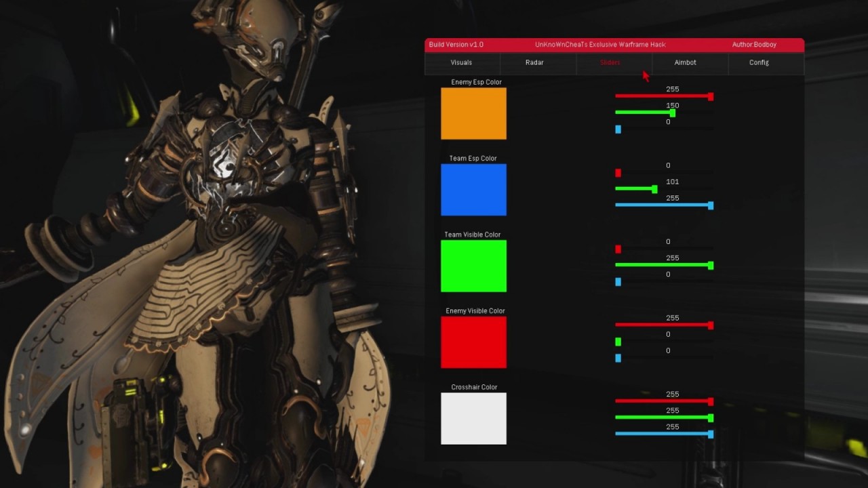Switch to the Radar tab
The image size is (868, 488).
coord(534,62)
